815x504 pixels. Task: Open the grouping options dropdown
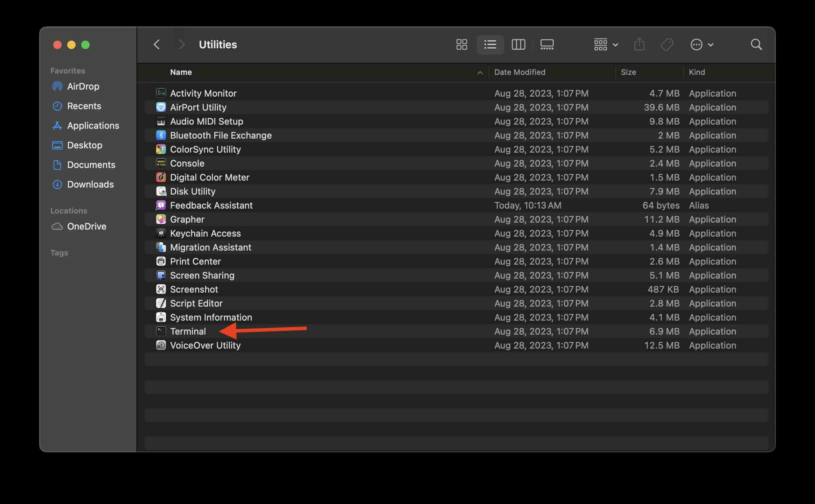606,44
